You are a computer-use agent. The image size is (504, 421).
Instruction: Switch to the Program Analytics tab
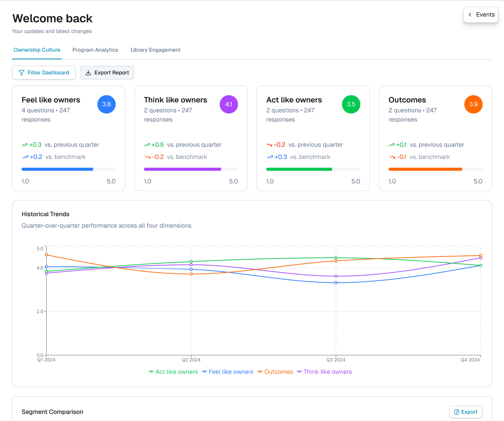pos(95,50)
